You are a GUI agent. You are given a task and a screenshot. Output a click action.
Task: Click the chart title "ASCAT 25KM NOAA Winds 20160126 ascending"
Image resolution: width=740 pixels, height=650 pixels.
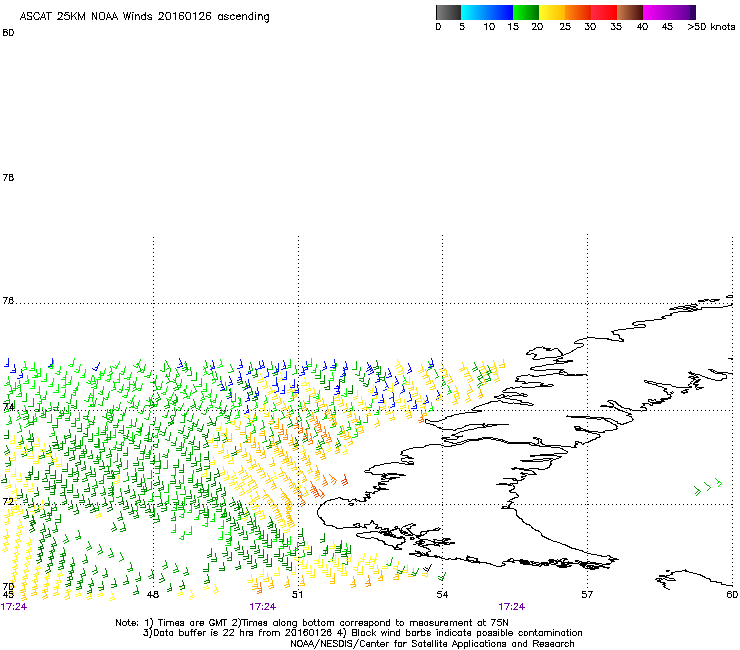pos(144,17)
